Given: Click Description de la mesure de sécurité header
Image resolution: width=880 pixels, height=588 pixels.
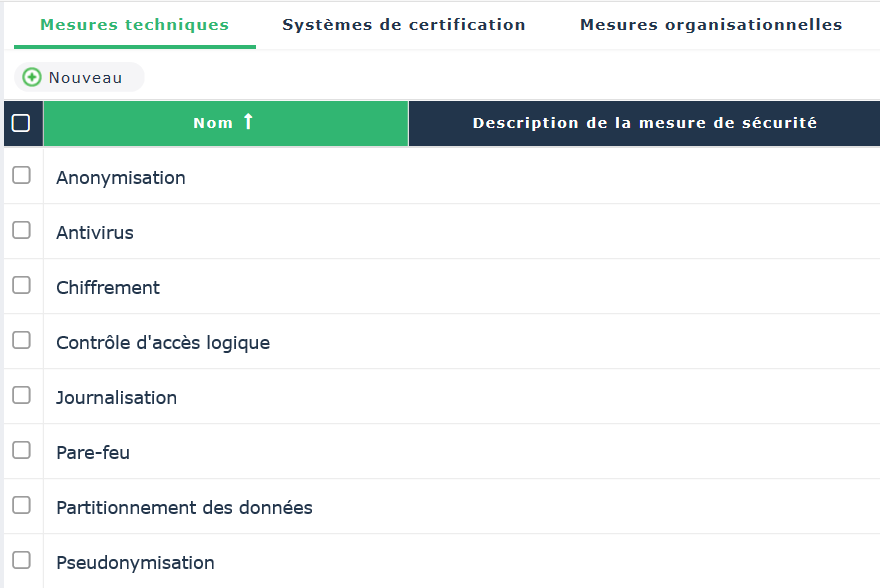Looking at the screenshot, I should coord(644,123).
